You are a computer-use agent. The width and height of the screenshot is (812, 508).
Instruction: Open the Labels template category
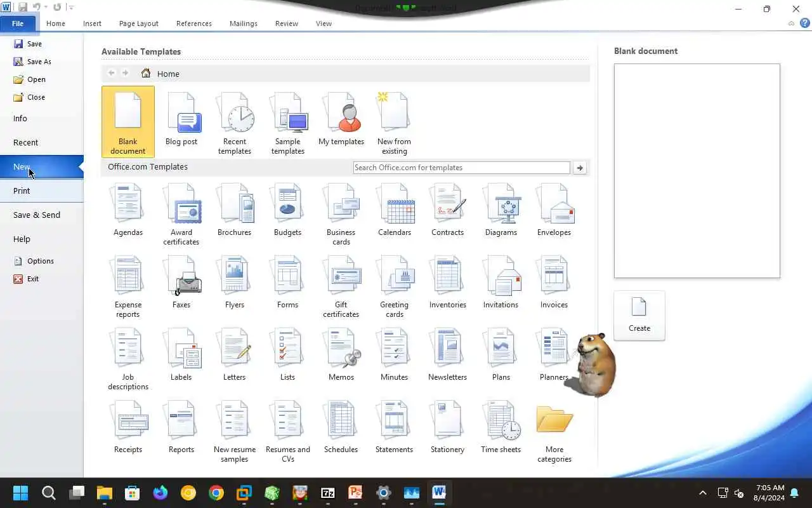(181, 355)
